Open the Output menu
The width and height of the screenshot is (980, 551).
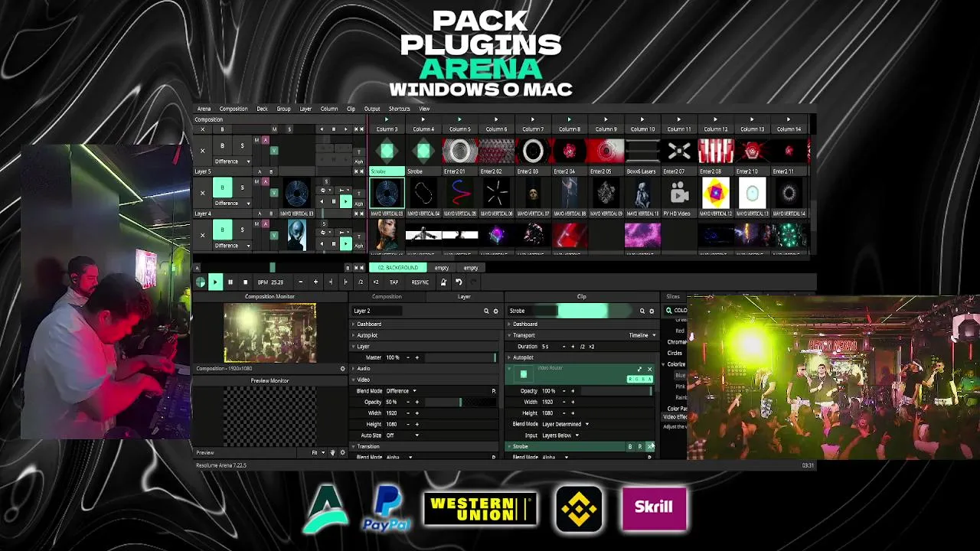click(372, 109)
